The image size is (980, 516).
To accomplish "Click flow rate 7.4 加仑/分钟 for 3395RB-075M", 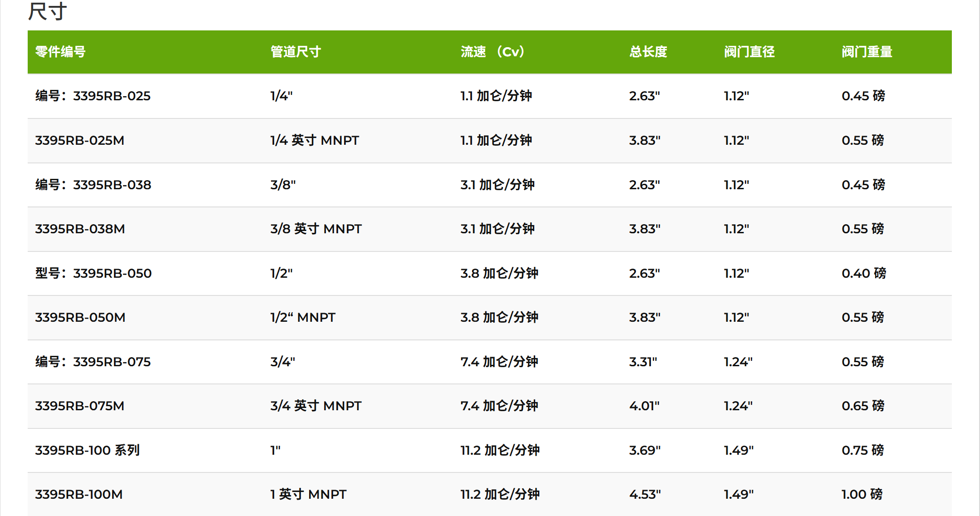I will coord(499,406).
